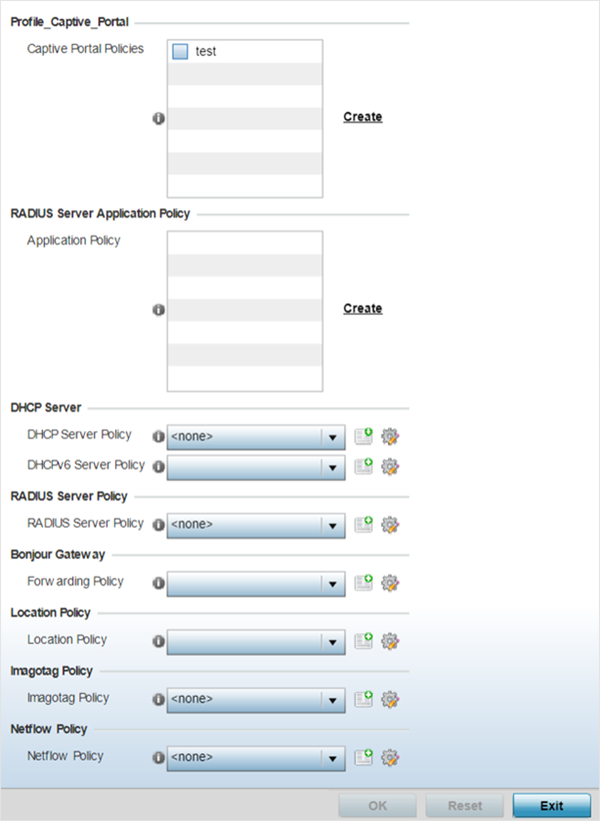This screenshot has height=821, width=600.
Task: Click info icon beside Netflow Policy
Action: point(159,758)
